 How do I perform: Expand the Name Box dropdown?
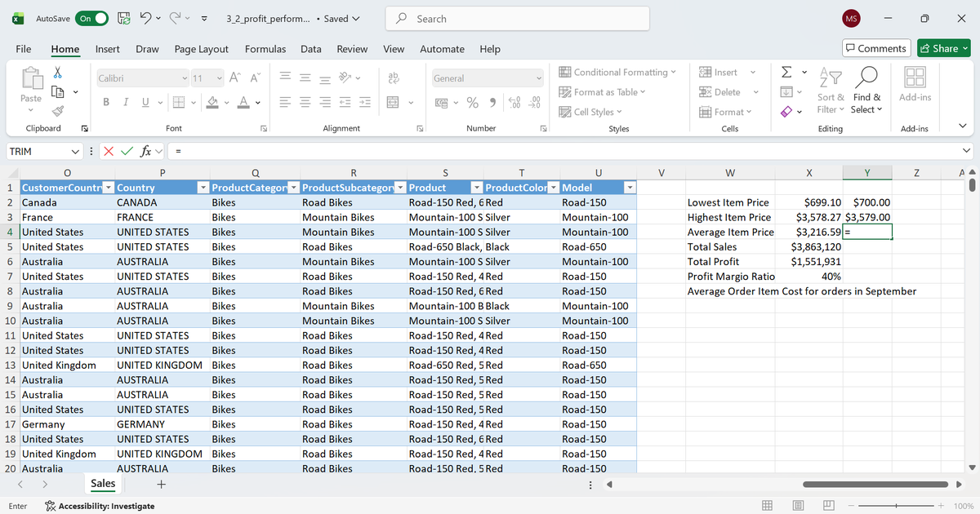75,151
